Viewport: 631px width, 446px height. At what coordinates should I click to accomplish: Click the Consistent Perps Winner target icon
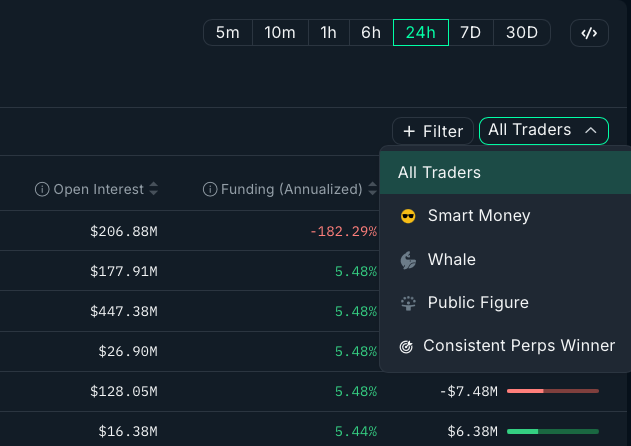pos(406,346)
